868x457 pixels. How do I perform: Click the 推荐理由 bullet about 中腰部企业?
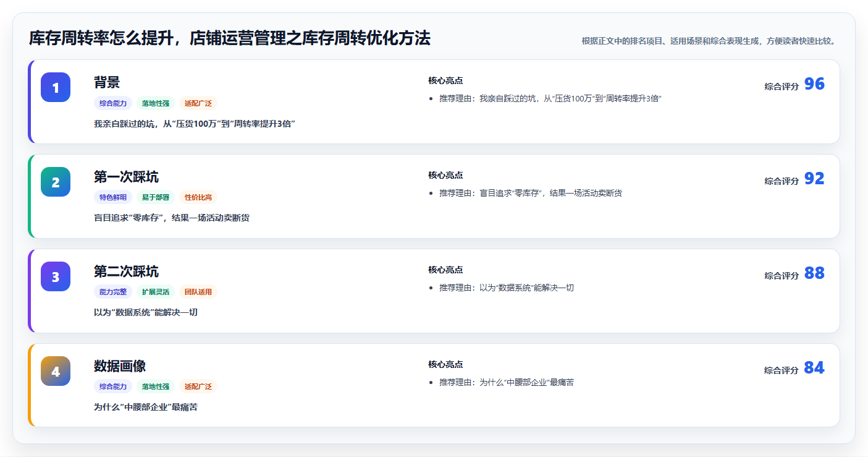click(507, 382)
